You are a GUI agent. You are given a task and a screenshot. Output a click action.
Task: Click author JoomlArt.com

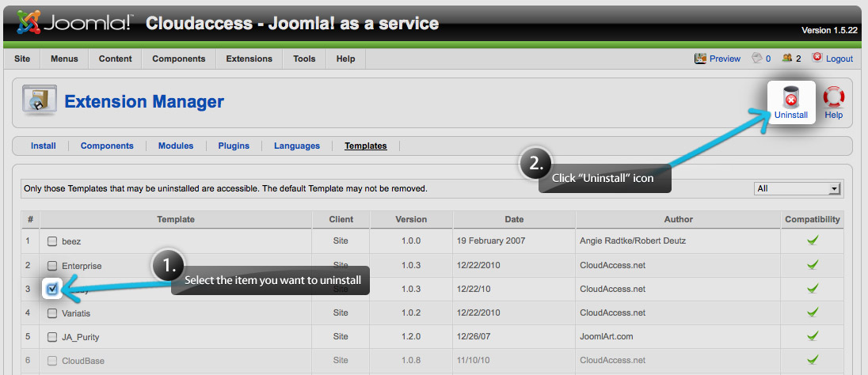[606, 337]
